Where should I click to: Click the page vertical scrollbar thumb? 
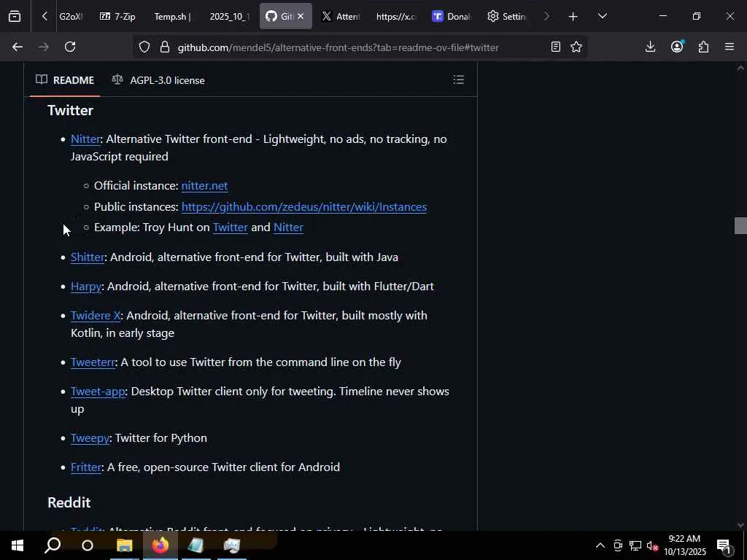pyautogui.click(x=740, y=226)
